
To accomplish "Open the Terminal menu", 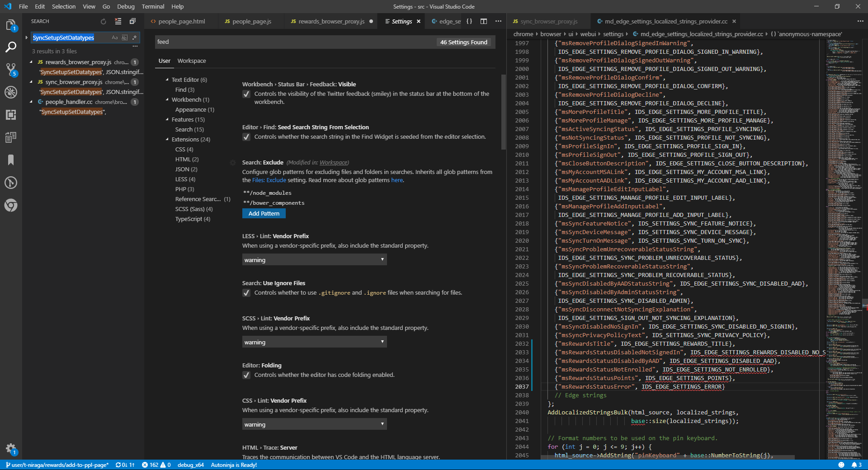I will pos(153,6).
